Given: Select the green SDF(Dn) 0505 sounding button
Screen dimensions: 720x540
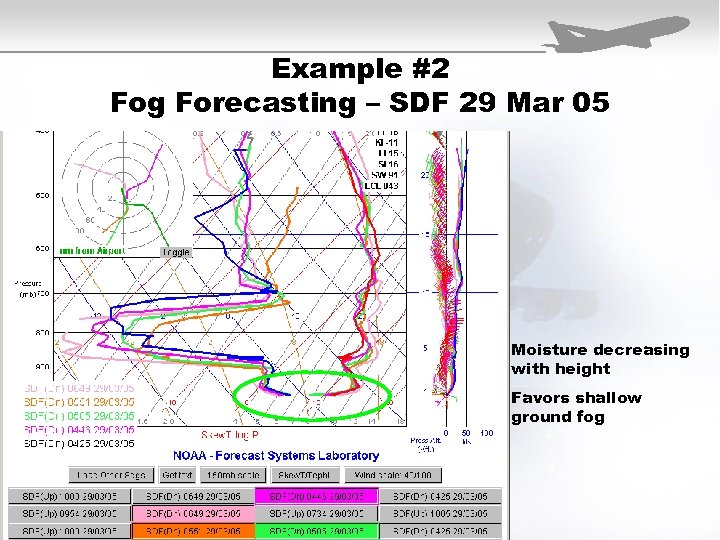Looking at the screenshot, I should click(x=316, y=531).
